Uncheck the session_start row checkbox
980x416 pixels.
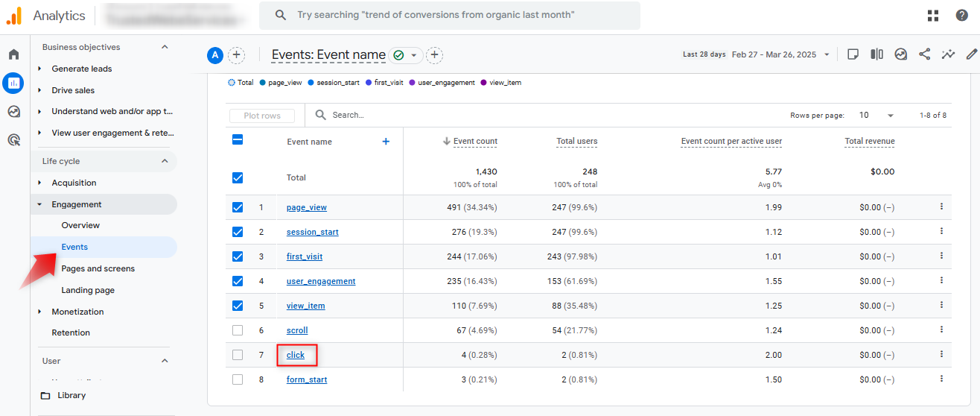pyautogui.click(x=238, y=232)
